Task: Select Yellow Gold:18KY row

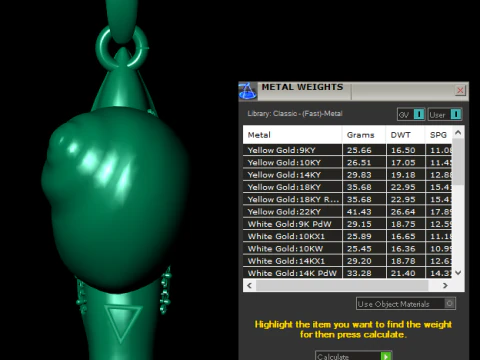Action: (x=347, y=187)
